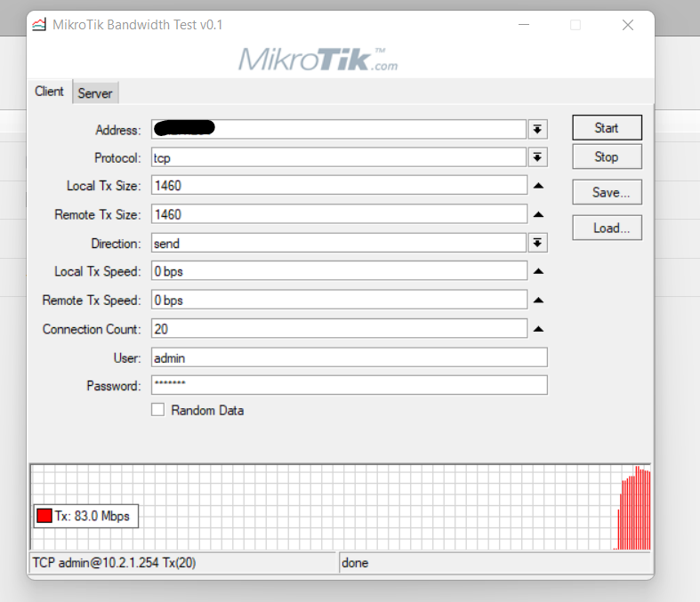Click the Remote Tx Size field
Screen dimensions: 700x602
point(339,214)
